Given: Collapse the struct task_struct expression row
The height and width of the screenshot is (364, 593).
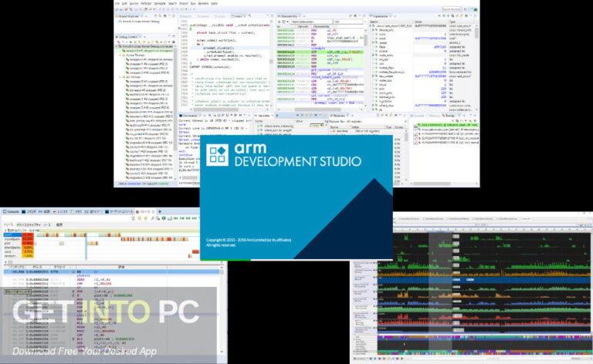Looking at the screenshot, I should pyautogui.click(x=371, y=26).
